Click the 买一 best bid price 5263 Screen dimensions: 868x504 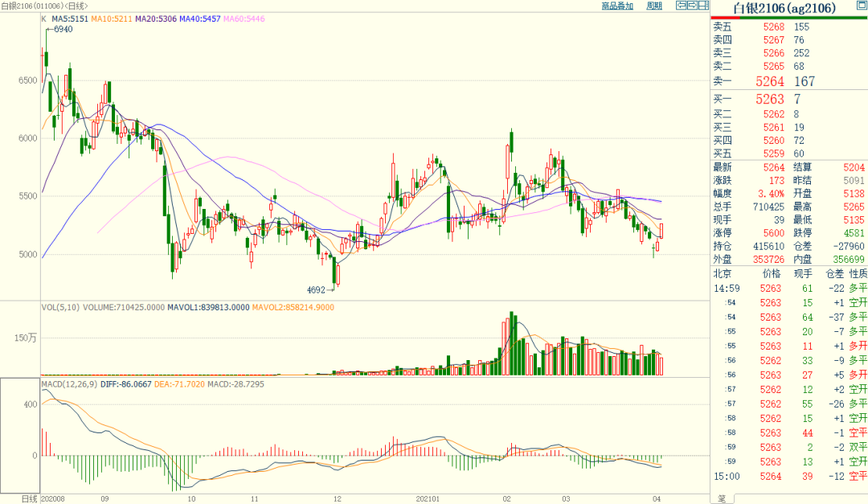tap(770, 99)
